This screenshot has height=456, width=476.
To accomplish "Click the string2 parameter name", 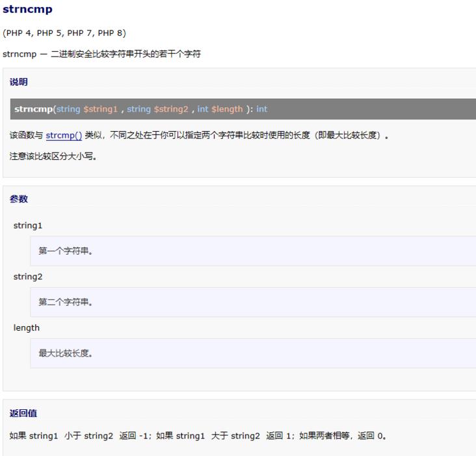I will pyautogui.click(x=28, y=277).
